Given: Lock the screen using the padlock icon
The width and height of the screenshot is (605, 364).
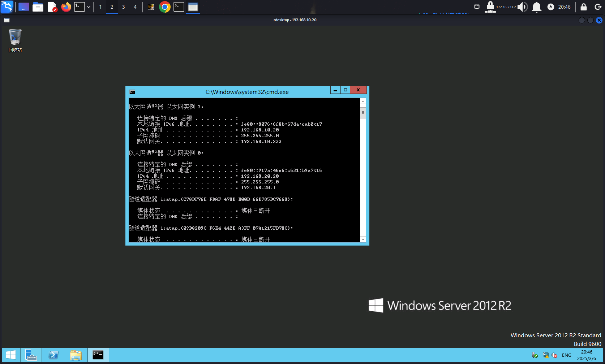Looking at the screenshot, I should tap(584, 7).
